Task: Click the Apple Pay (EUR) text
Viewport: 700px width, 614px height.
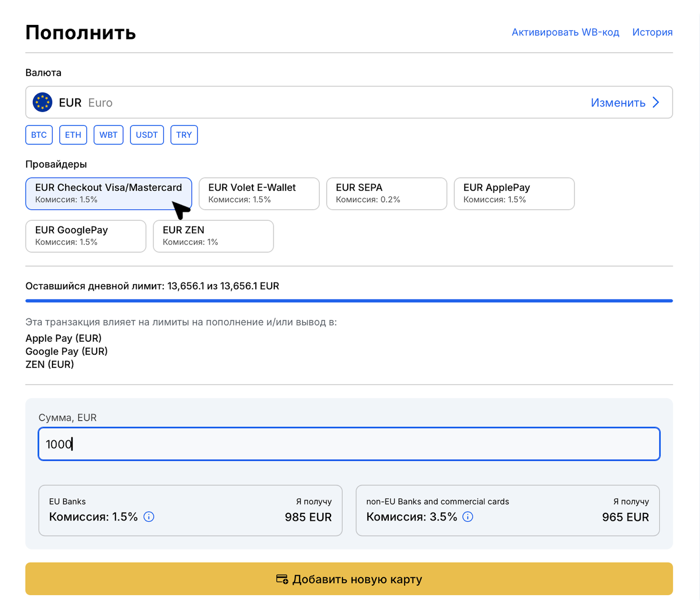Action: coord(63,338)
